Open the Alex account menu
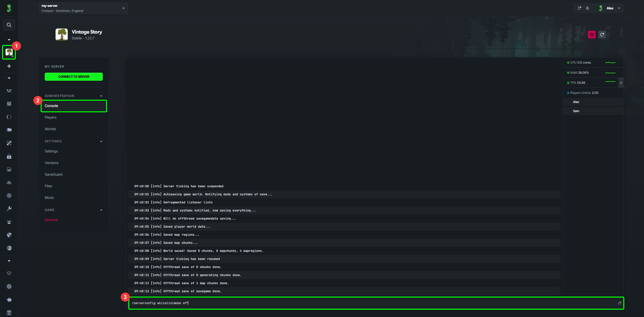Screen dimensions: 644x317 coord(610,8)
